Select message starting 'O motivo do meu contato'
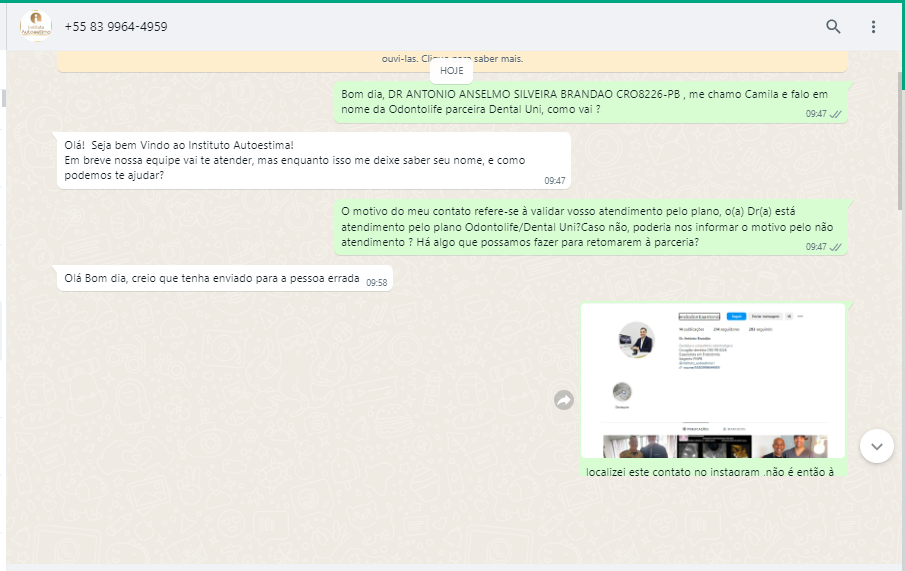 point(590,227)
